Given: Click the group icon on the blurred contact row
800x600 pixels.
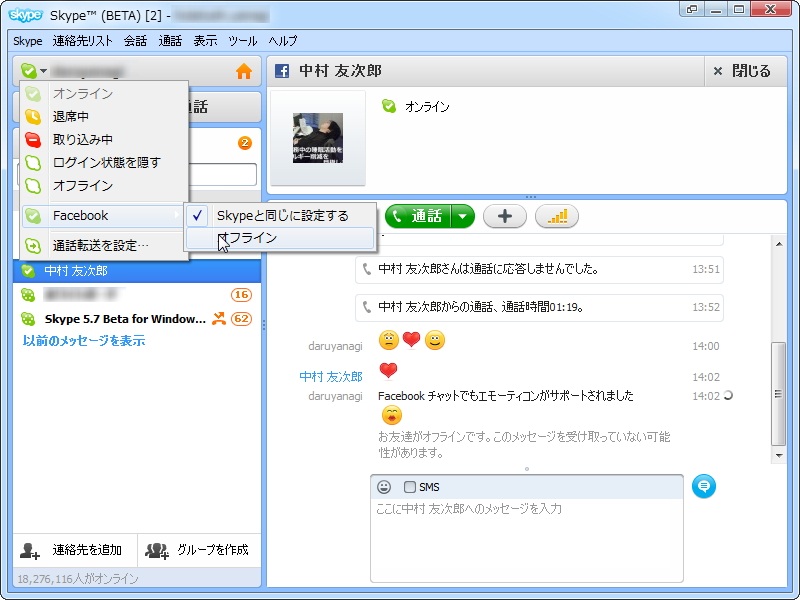Looking at the screenshot, I should pyautogui.click(x=28, y=294).
